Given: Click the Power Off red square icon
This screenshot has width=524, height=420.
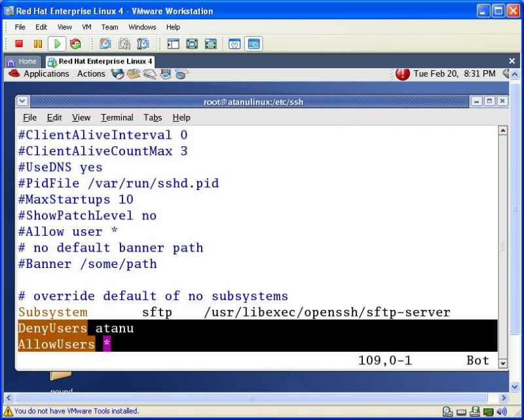Looking at the screenshot, I should tap(19, 43).
